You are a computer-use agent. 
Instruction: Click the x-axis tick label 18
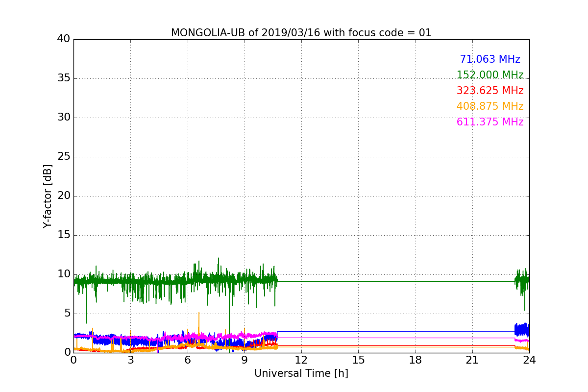(x=416, y=360)
